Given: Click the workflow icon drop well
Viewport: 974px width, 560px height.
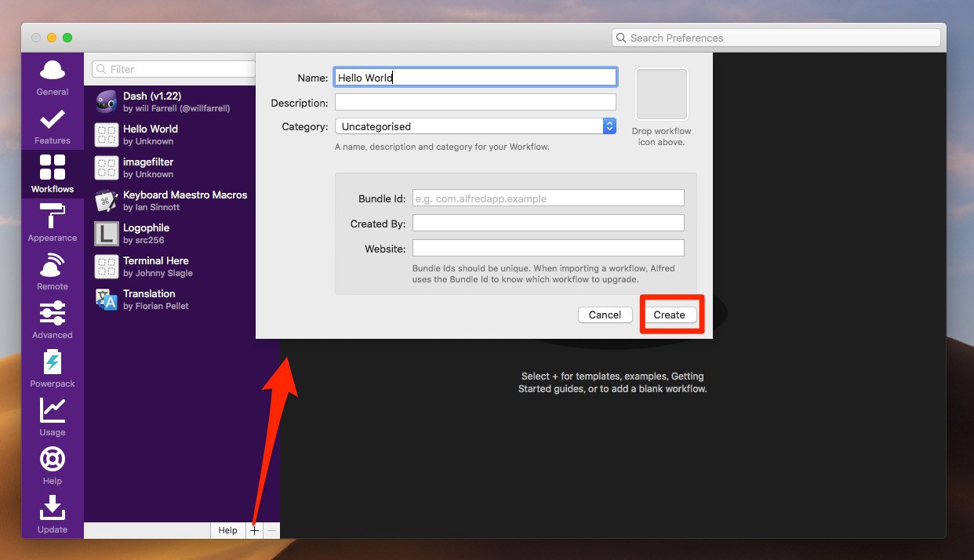Looking at the screenshot, I should coord(662,94).
